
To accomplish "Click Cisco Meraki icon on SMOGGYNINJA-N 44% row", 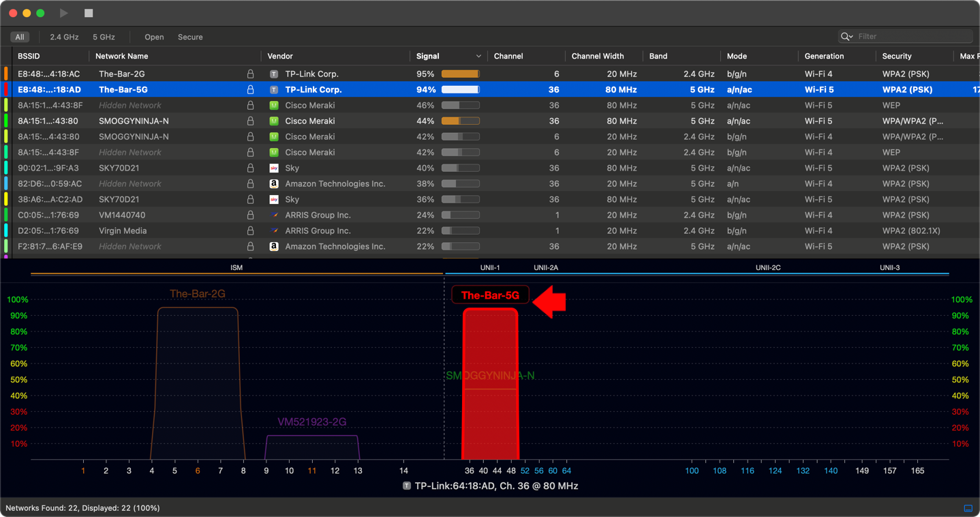I will [274, 121].
